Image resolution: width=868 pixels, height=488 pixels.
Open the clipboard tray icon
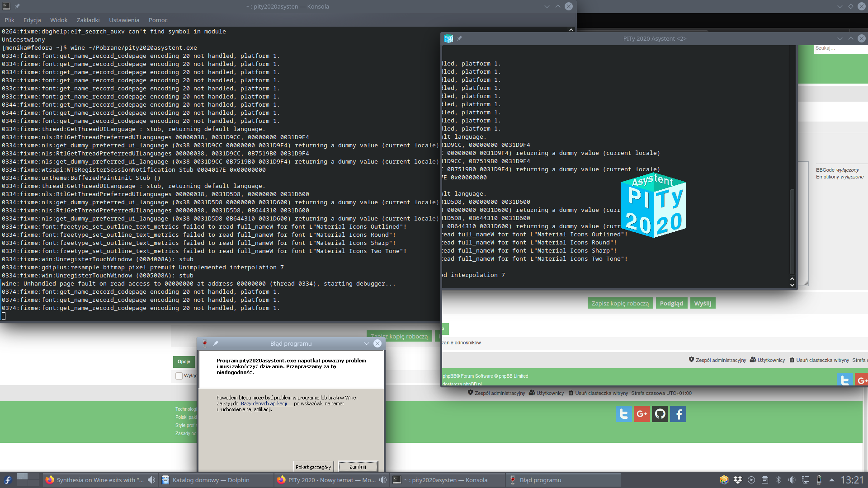[x=765, y=480]
